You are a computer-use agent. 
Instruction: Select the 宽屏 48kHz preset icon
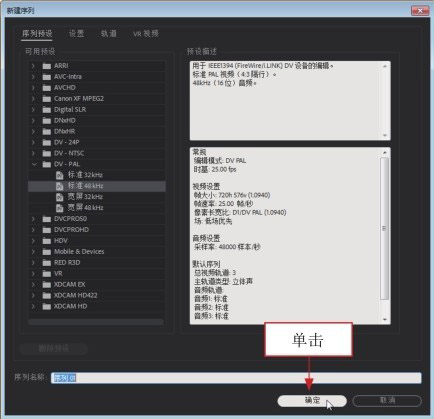59,208
